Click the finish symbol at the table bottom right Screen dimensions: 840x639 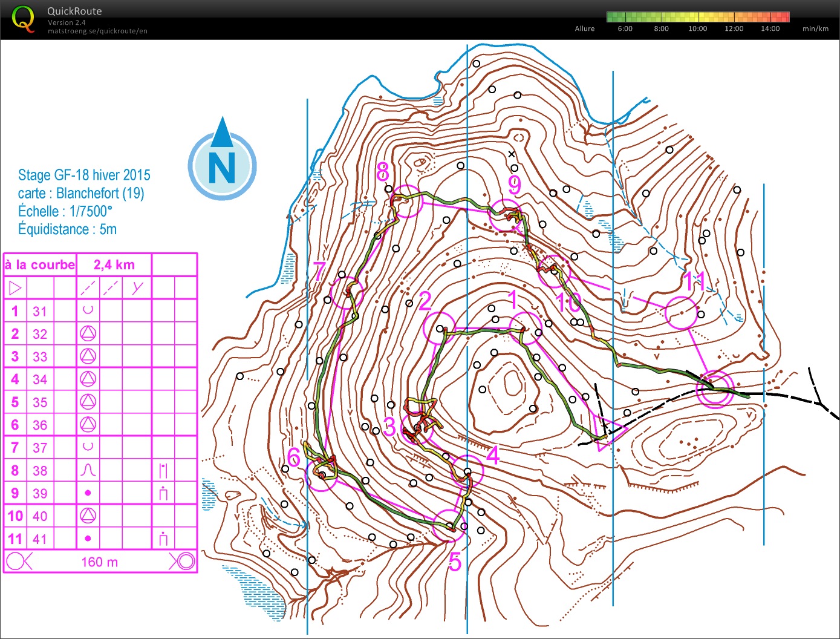pos(183,562)
